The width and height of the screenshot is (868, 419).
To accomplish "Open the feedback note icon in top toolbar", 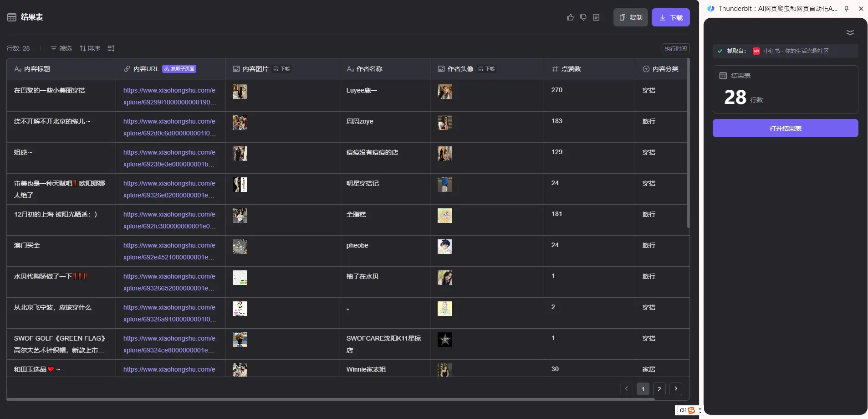I will 597,17.
